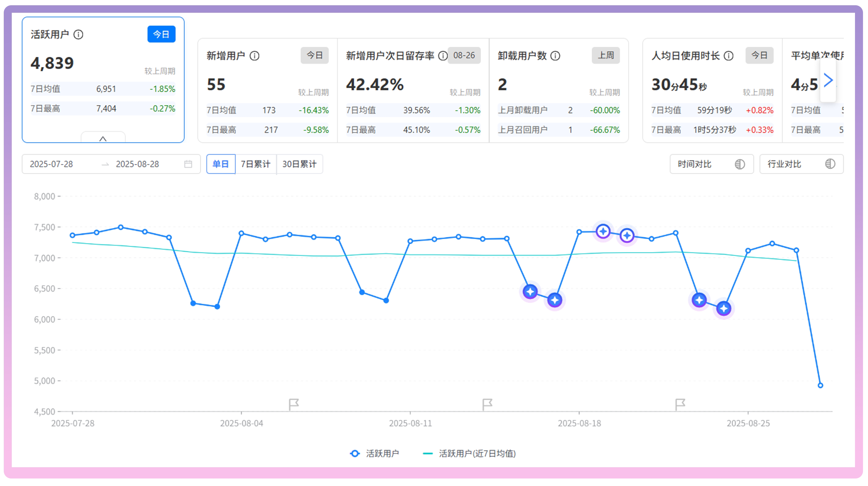
Task: Open the calendar icon in date range
Action: (x=188, y=164)
